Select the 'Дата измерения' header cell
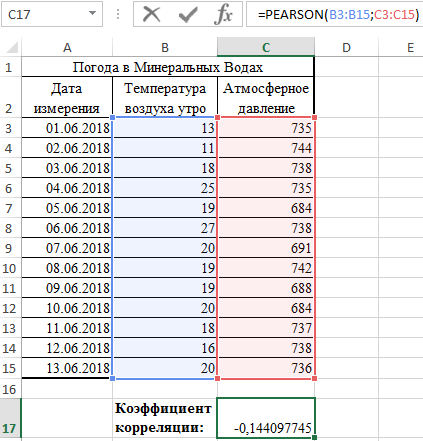The width and height of the screenshot is (423, 441). pos(67,97)
